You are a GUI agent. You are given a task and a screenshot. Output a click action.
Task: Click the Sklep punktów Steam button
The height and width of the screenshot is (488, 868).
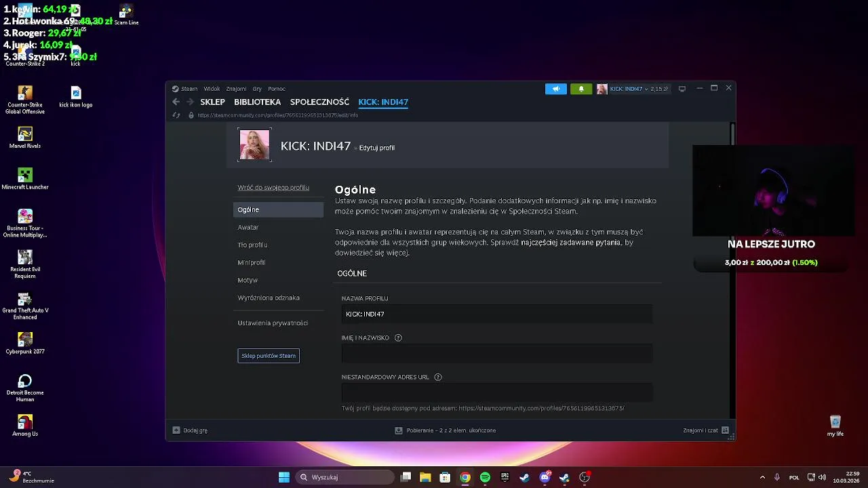269,356
